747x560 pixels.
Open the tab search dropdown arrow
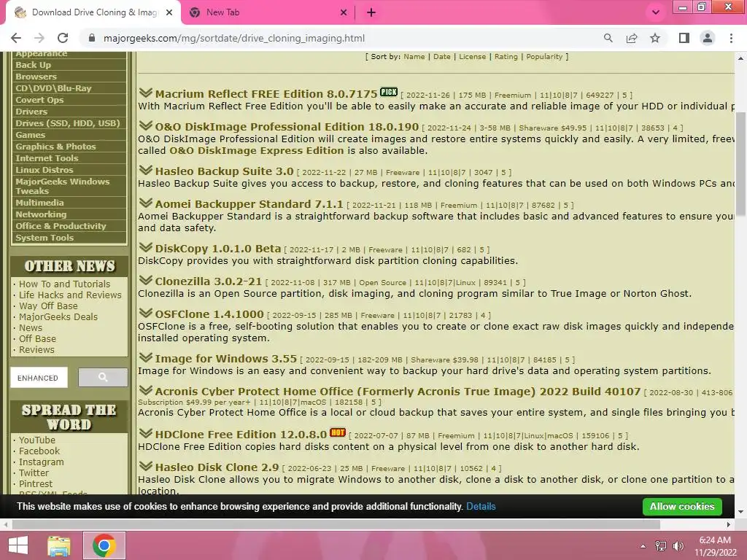(656, 12)
